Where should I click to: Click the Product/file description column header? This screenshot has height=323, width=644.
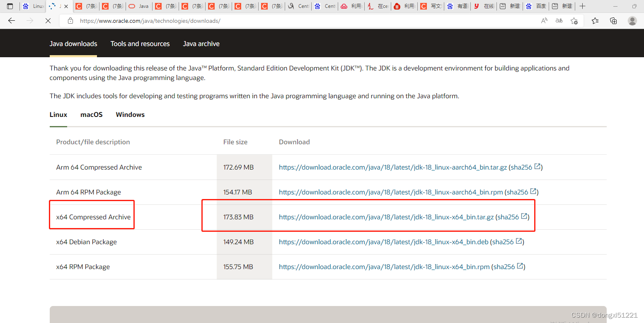(93, 142)
